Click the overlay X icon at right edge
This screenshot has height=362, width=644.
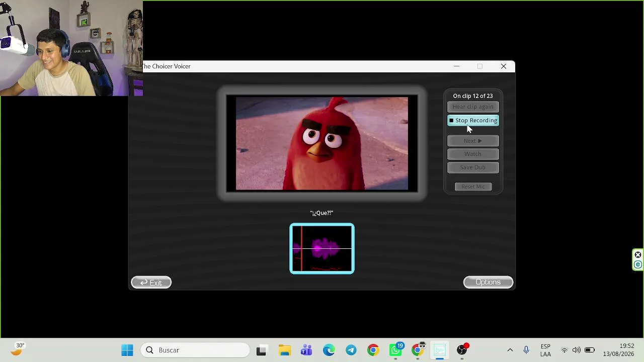(x=638, y=255)
